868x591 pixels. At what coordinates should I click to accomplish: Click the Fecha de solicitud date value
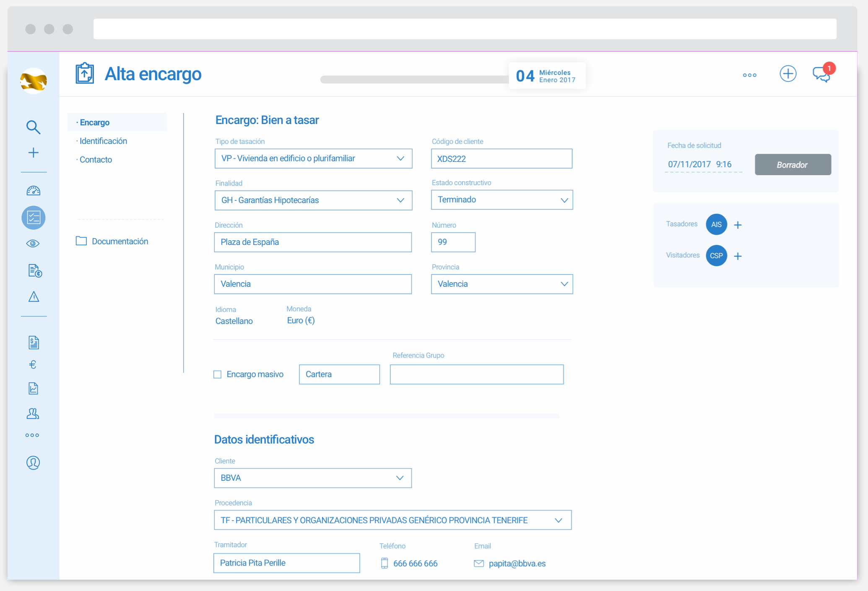700,164
